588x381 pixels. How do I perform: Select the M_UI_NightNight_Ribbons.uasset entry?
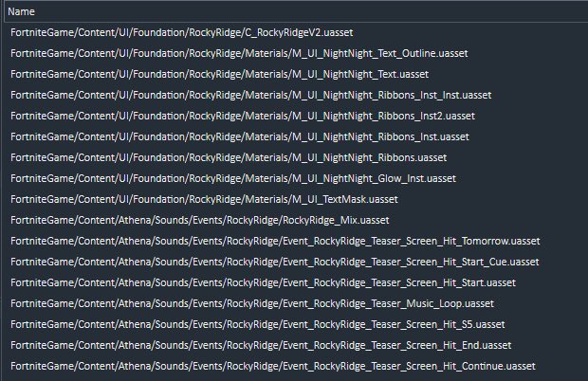(296, 157)
